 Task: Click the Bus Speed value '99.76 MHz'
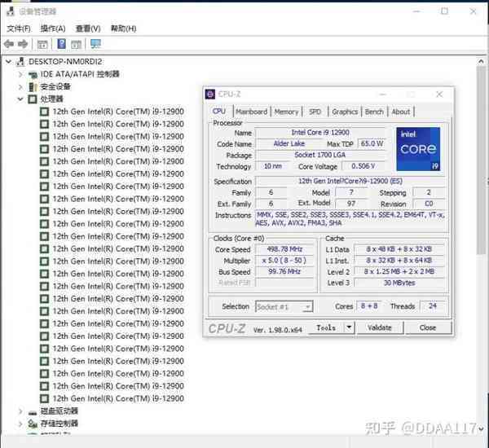click(284, 271)
